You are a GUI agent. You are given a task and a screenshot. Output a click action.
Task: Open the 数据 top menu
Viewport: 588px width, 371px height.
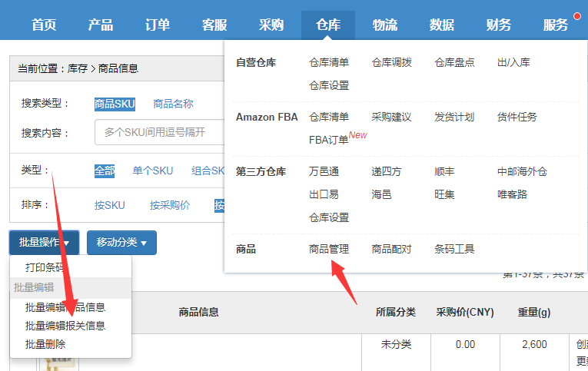442,25
